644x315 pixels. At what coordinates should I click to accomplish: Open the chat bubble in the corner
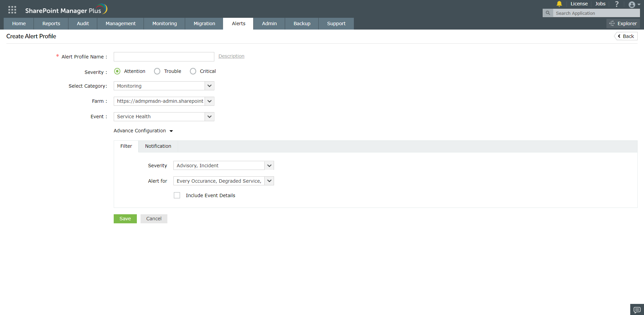636,309
